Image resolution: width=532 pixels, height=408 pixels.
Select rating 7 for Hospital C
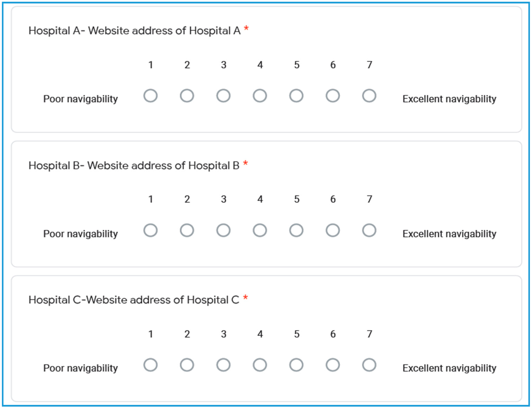coord(369,365)
